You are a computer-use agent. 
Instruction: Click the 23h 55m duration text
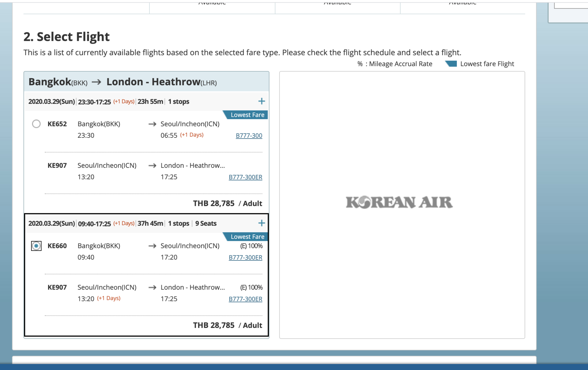[x=150, y=101]
